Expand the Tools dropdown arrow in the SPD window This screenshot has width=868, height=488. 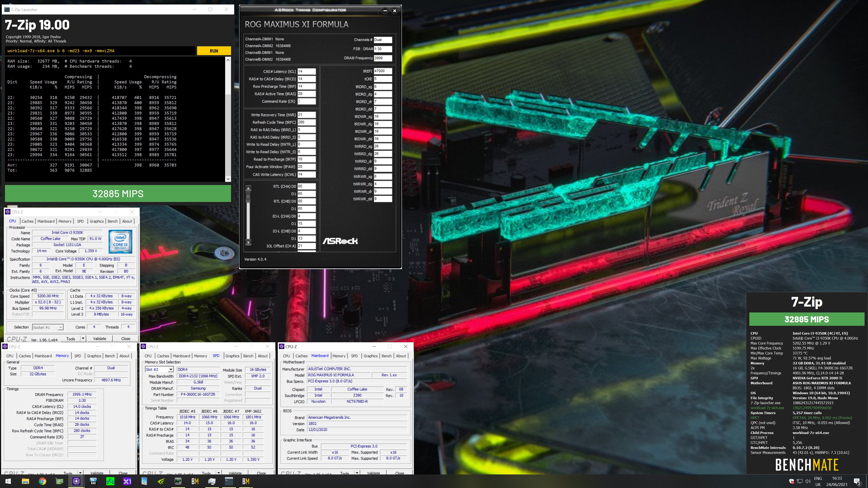tap(219, 472)
